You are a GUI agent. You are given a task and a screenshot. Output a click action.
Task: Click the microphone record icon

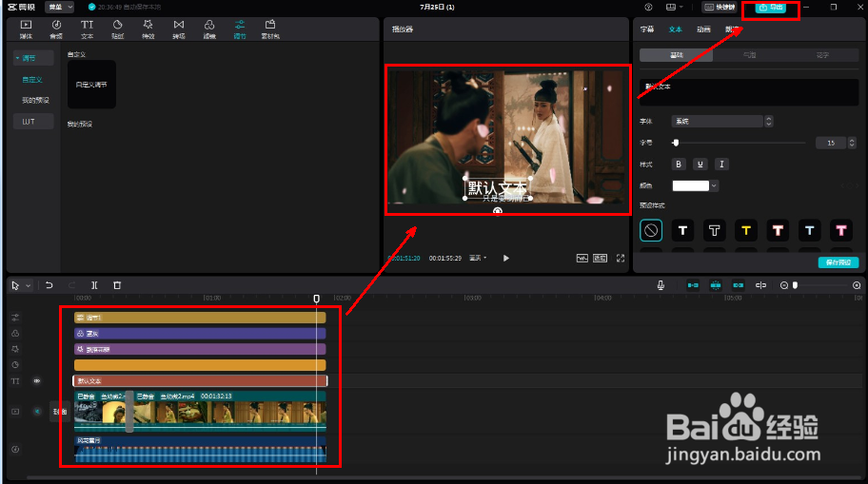pos(661,285)
